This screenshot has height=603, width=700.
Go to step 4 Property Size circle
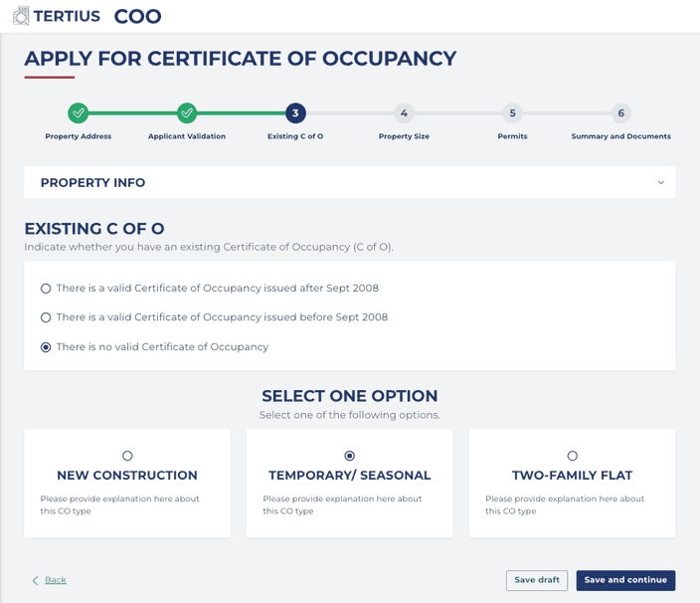404,113
